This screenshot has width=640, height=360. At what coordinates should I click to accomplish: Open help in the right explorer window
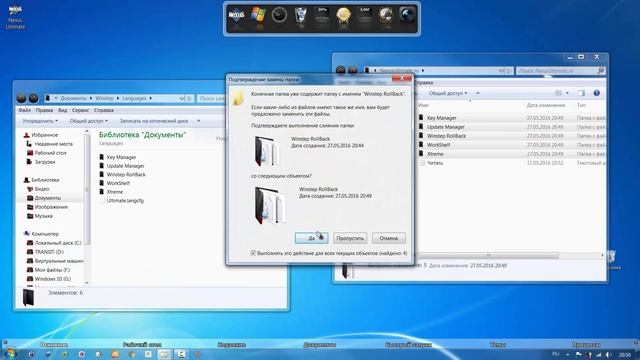click(x=596, y=93)
